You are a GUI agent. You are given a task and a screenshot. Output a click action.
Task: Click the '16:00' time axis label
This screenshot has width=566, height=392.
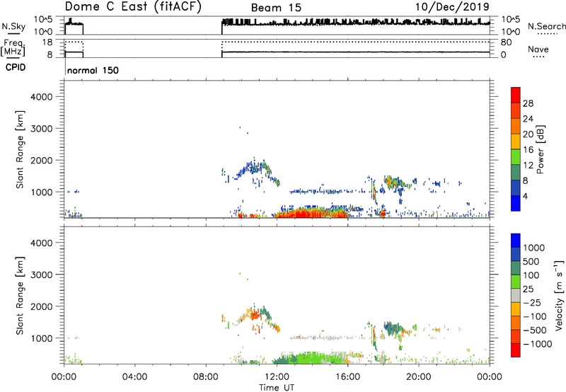click(347, 377)
